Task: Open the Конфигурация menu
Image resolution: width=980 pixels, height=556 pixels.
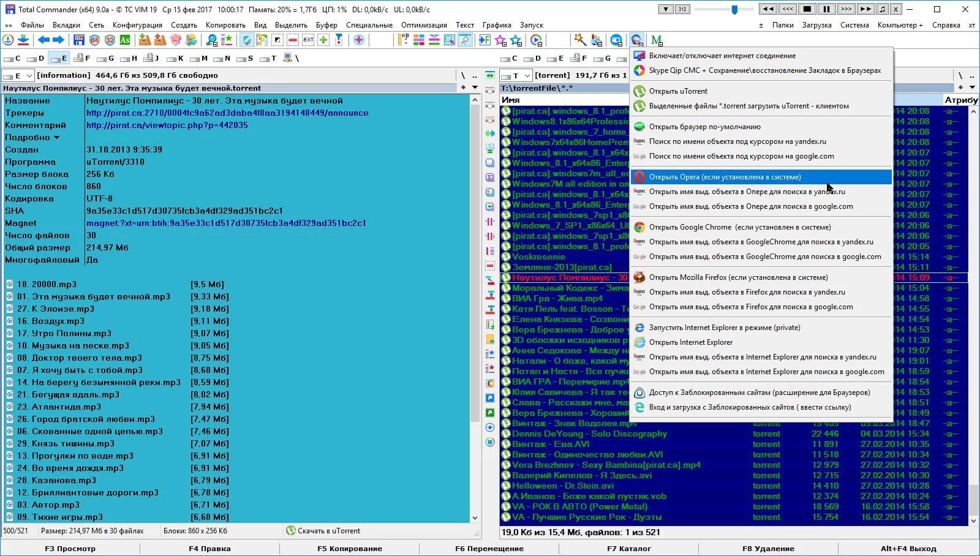Action: [x=137, y=25]
